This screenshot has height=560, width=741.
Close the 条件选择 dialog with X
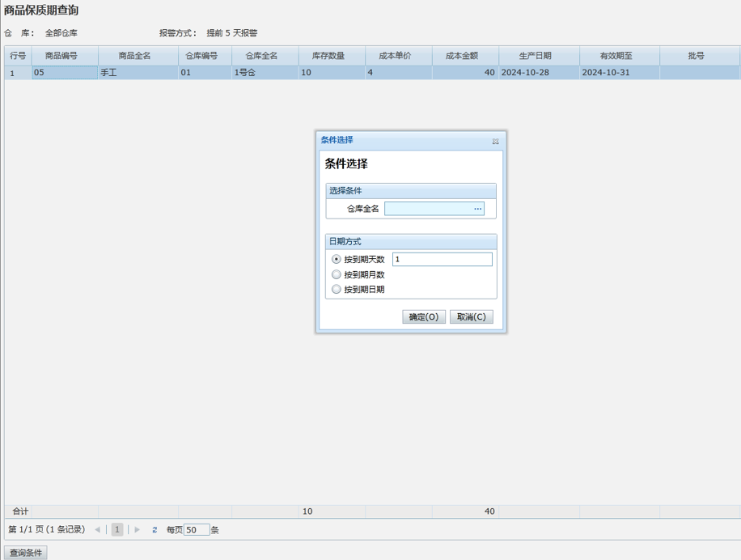tap(495, 141)
